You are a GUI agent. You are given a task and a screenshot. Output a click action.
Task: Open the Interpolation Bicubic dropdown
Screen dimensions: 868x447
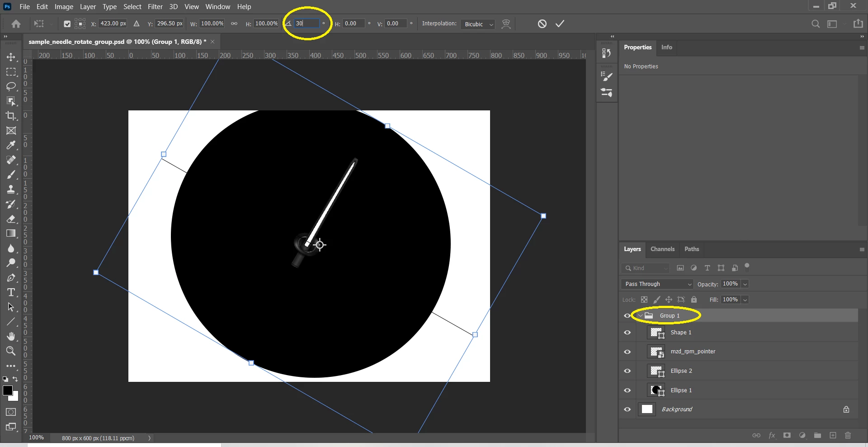coord(478,24)
